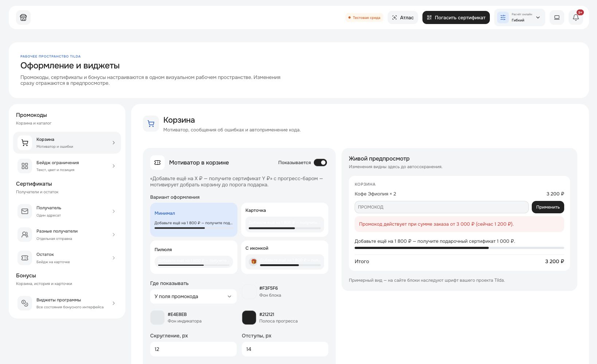Click the store home icon in header
The height and width of the screenshot is (364, 597).
point(23,17)
